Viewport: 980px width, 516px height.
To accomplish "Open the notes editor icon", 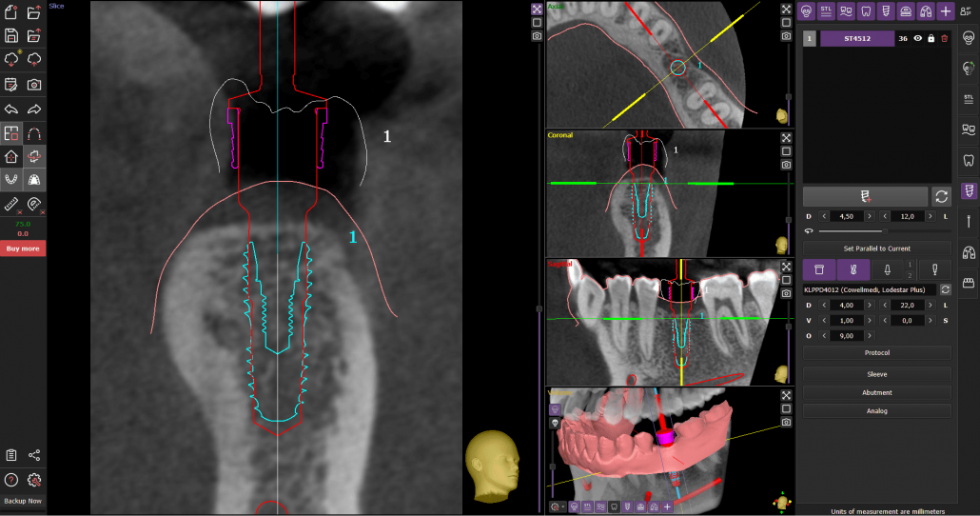I will [x=11, y=85].
